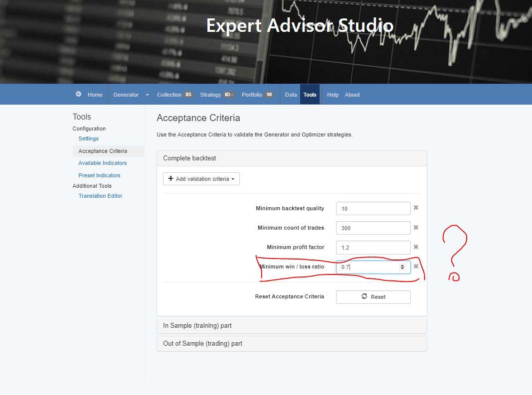Remove the Minimum profit factor criterion
Viewport: 532px width, 395px height.
[416, 247]
